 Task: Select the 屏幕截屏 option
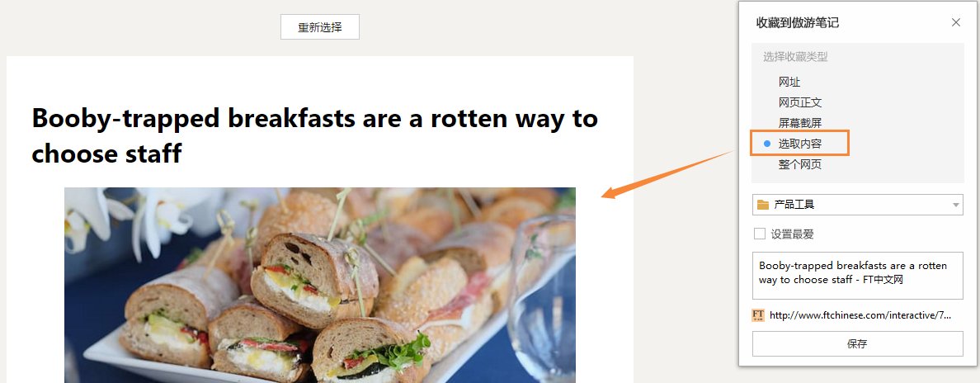[x=800, y=123]
